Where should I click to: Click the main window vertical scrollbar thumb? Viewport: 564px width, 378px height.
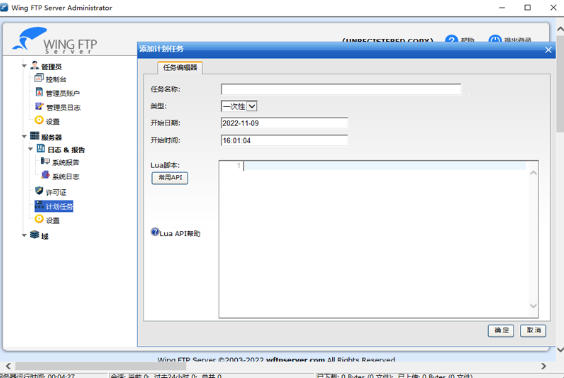pyautogui.click(x=560, y=83)
